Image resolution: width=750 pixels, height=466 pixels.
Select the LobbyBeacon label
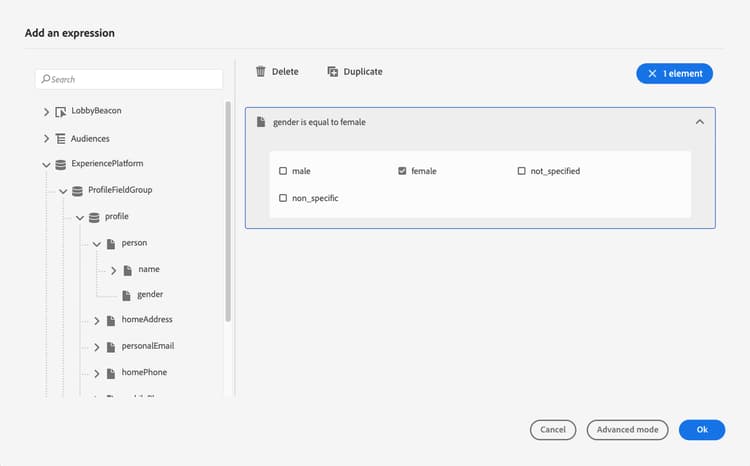96,111
